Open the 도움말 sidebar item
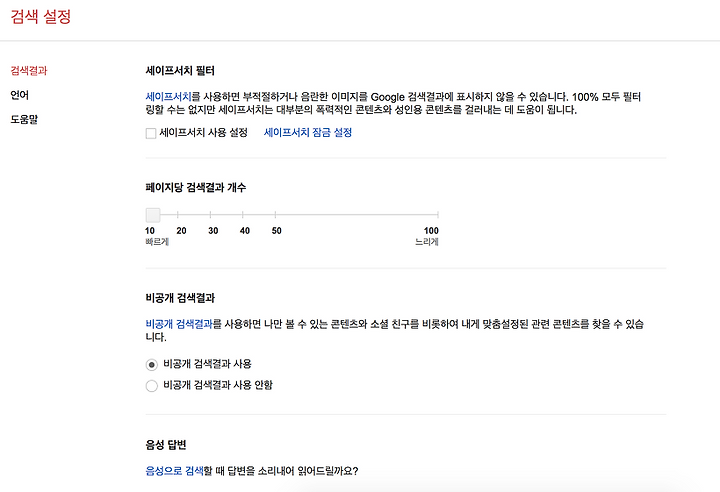 click(x=24, y=119)
